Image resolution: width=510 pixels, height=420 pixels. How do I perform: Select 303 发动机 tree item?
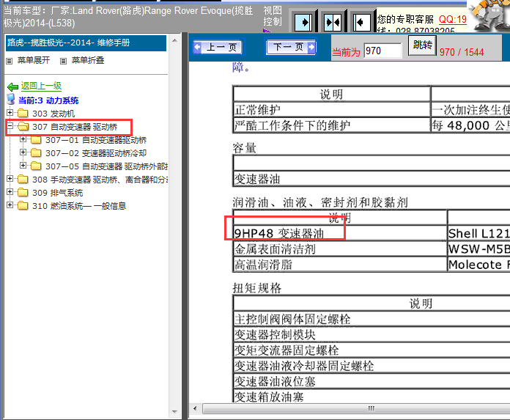[x=53, y=114]
